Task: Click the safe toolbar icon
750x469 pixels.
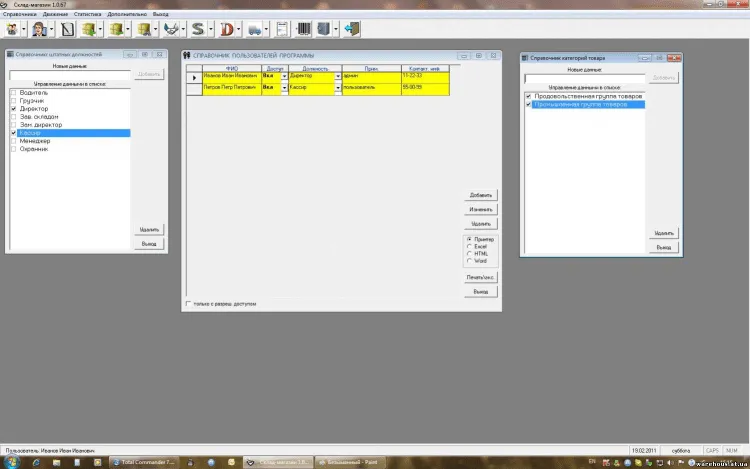Action: click(324, 29)
